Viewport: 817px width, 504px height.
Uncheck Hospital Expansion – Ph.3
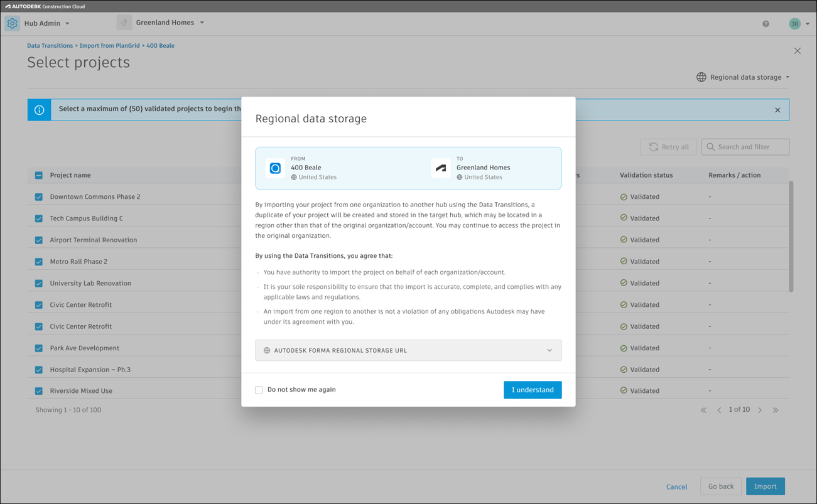tap(39, 370)
